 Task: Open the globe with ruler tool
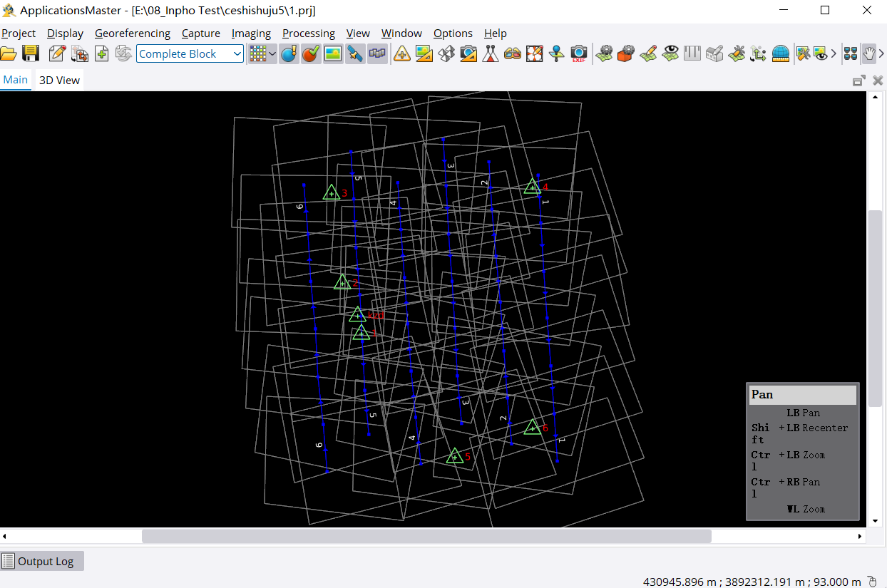(x=781, y=53)
